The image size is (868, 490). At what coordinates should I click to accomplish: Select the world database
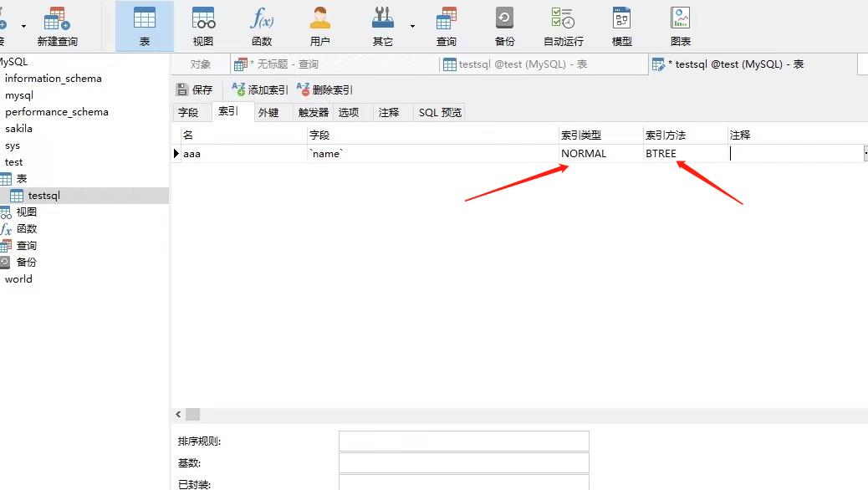18,279
